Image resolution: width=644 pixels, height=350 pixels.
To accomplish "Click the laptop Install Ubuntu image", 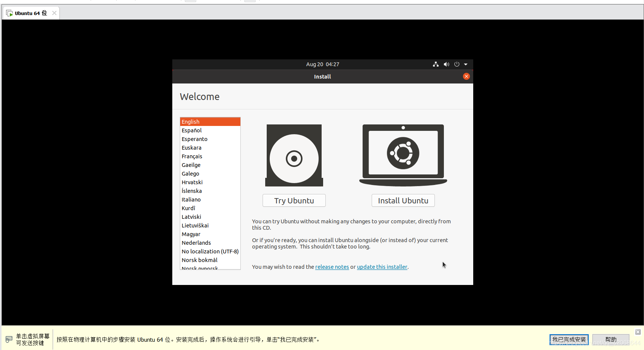I will click(403, 155).
